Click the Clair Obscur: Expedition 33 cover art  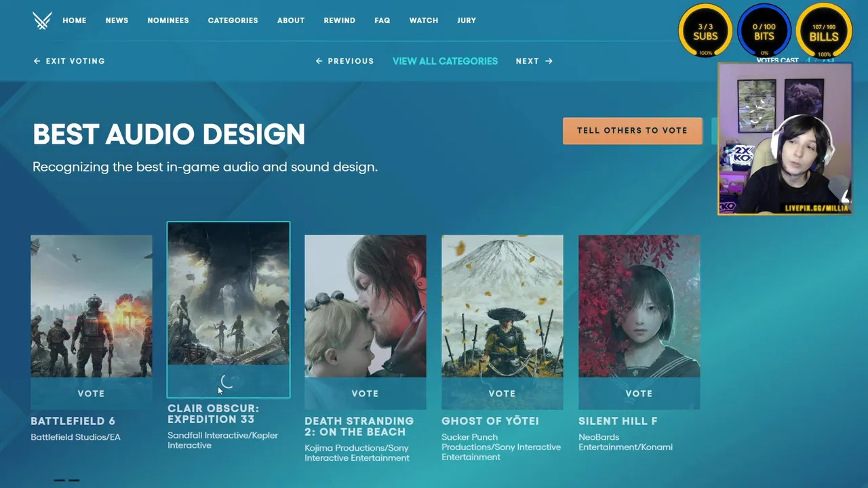tap(229, 293)
